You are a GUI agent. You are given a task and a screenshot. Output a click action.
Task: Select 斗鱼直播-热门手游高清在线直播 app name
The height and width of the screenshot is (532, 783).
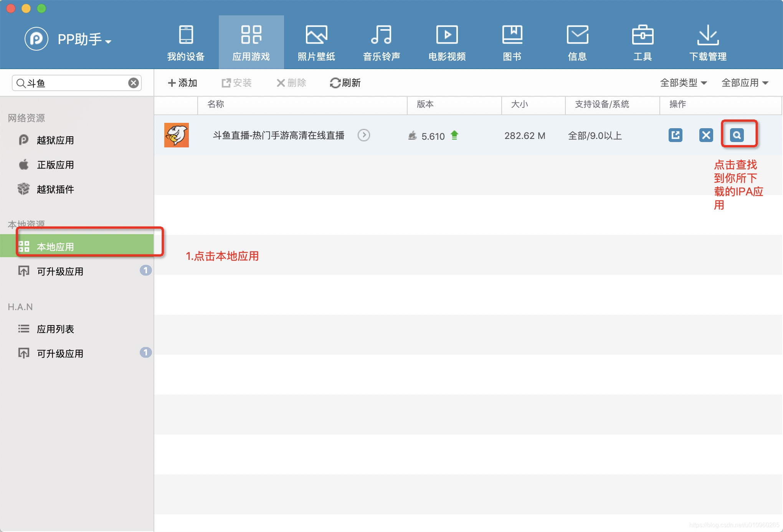[279, 135]
